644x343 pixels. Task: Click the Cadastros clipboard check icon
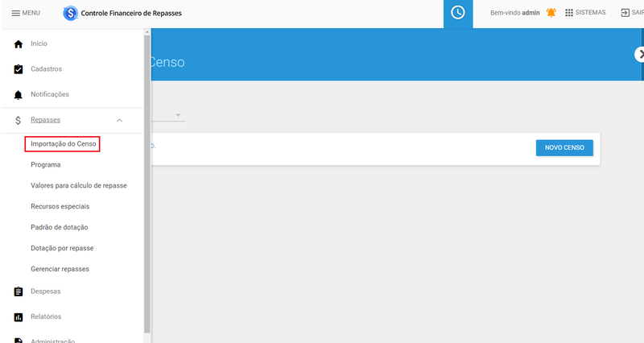(x=18, y=69)
